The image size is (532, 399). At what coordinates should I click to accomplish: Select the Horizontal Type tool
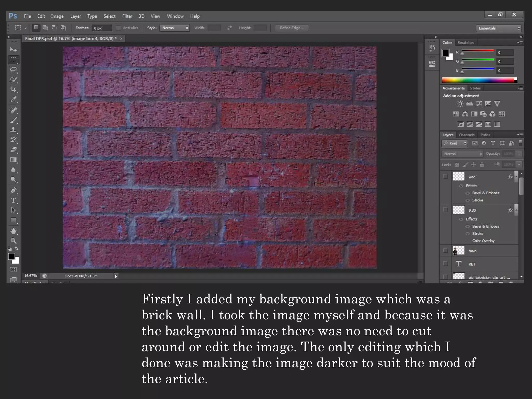[x=13, y=200]
